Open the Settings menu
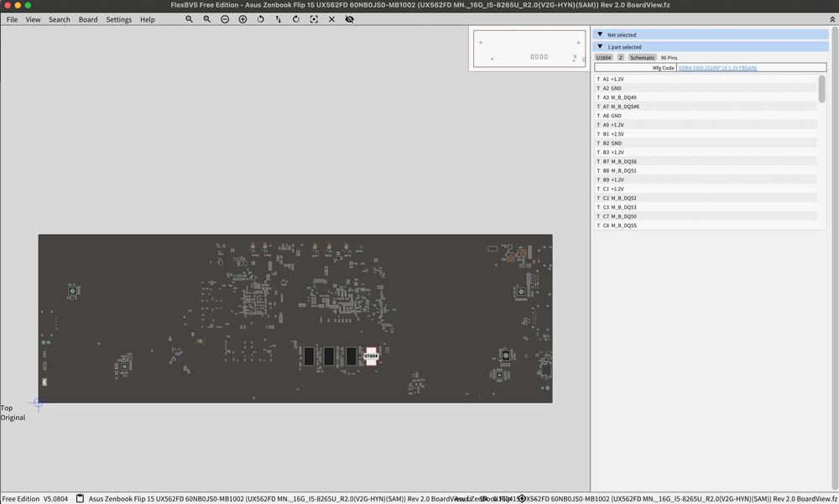The width and height of the screenshot is (839, 504). point(119,19)
